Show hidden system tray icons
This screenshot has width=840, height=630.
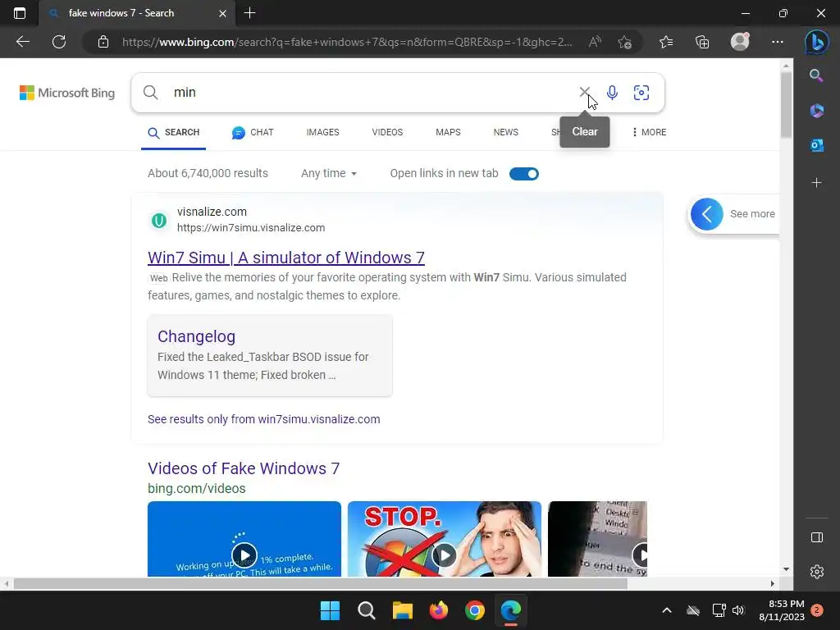point(666,610)
